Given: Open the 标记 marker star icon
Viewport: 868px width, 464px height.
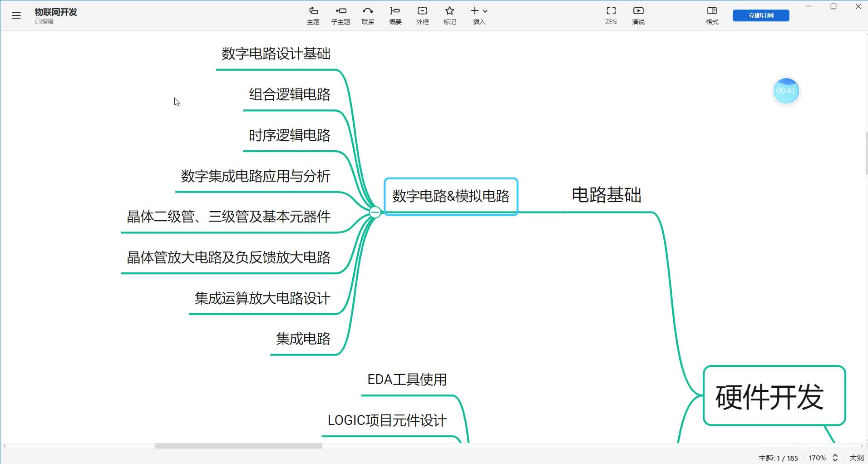Looking at the screenshot, I should coord(449,15).
